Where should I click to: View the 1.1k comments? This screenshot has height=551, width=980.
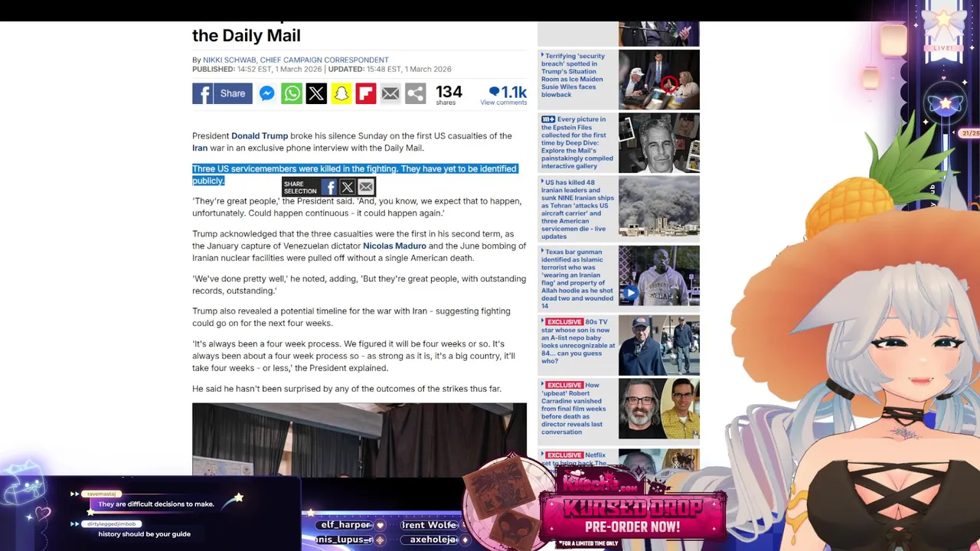504,95
